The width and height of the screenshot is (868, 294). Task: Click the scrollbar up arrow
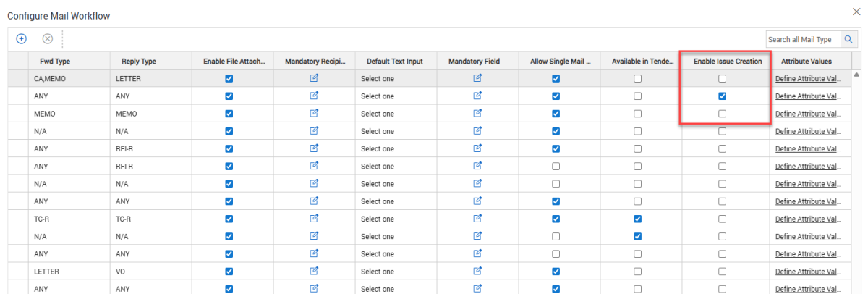857,75
